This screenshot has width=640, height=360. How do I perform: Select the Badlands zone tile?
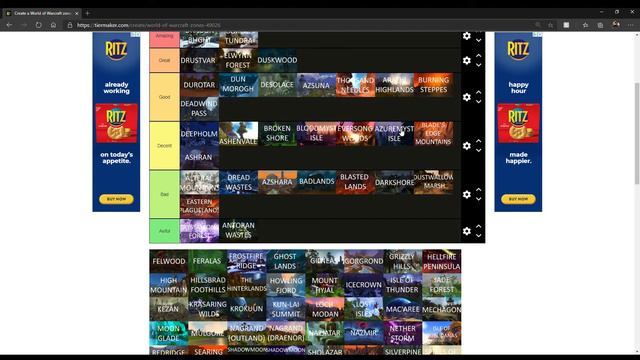316,182
